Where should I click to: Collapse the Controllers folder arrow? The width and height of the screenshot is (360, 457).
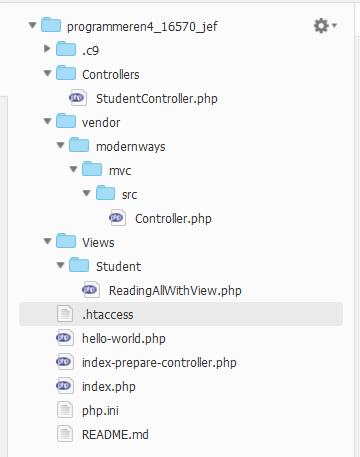click(48, 73)
